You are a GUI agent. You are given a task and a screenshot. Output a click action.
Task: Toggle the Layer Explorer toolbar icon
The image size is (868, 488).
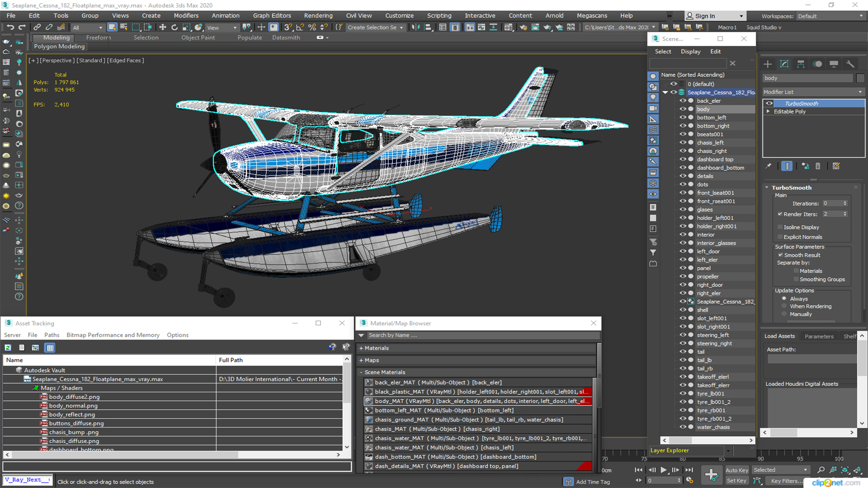pos(455,27)
